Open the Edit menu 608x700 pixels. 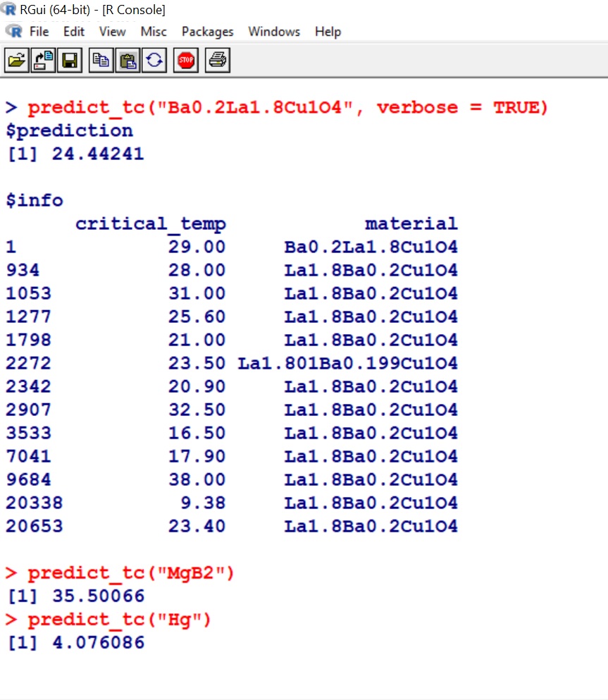pyautogui.click(x=73, y=32)
